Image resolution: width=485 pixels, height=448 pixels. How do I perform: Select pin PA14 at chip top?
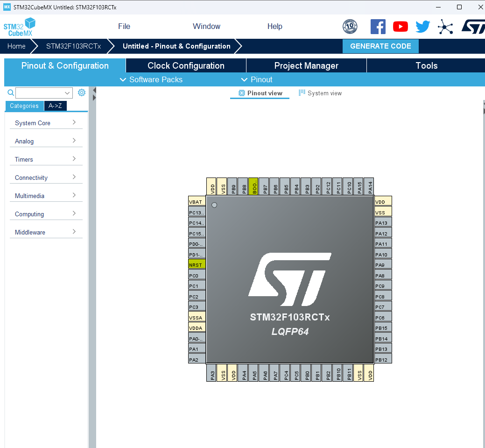pyautogui.click(x=369, y=186)
